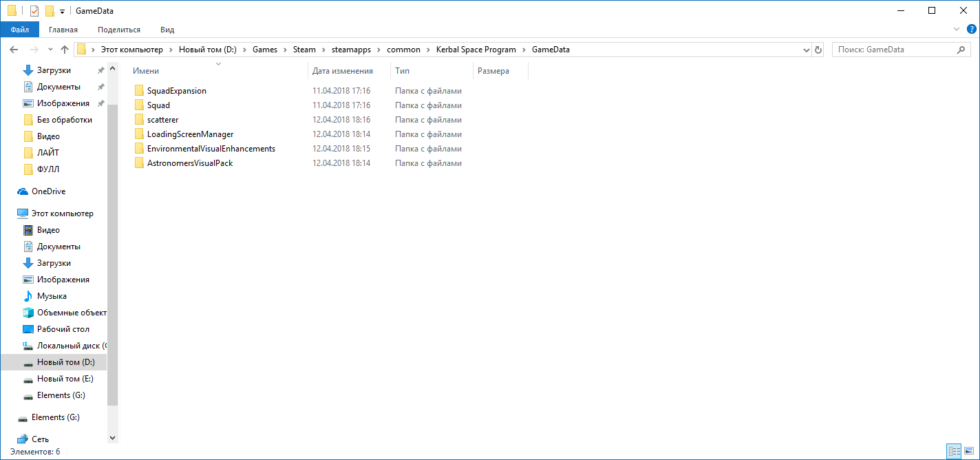Switch to the Главная ribbon tab
Viewport: 980px width, 460px height.
(63, 30)
